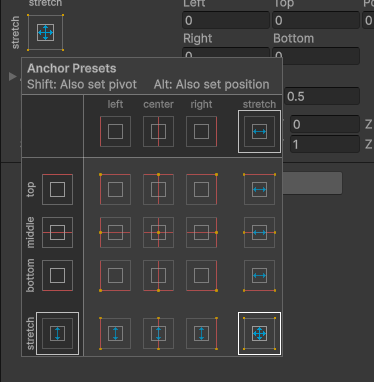Open the anchor preset button above popup
Screen dimensions: 374x382
tap(45, 33)
